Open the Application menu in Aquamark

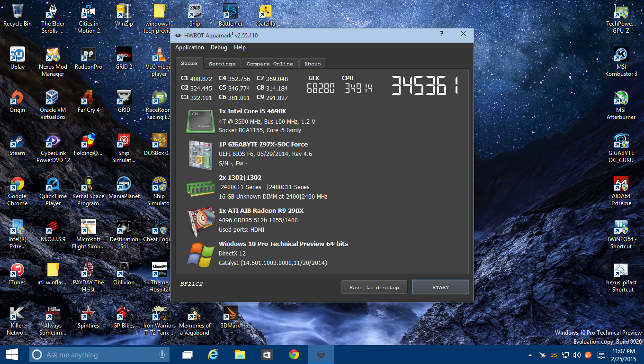(189, 47)
